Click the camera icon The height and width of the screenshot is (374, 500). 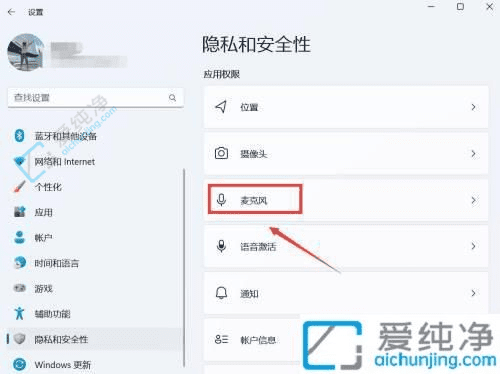point(221,153)
